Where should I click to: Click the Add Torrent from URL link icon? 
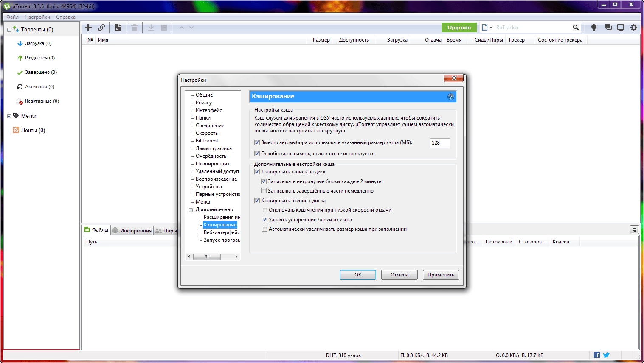101,28
